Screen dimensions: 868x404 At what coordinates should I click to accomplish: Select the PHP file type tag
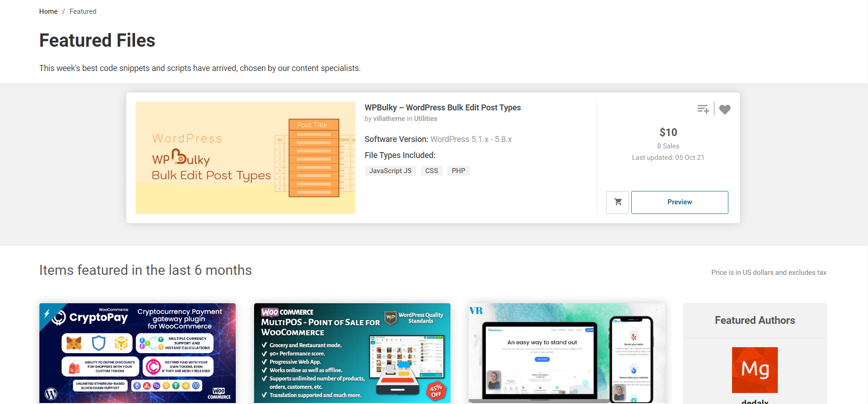[x=458, y=171]
